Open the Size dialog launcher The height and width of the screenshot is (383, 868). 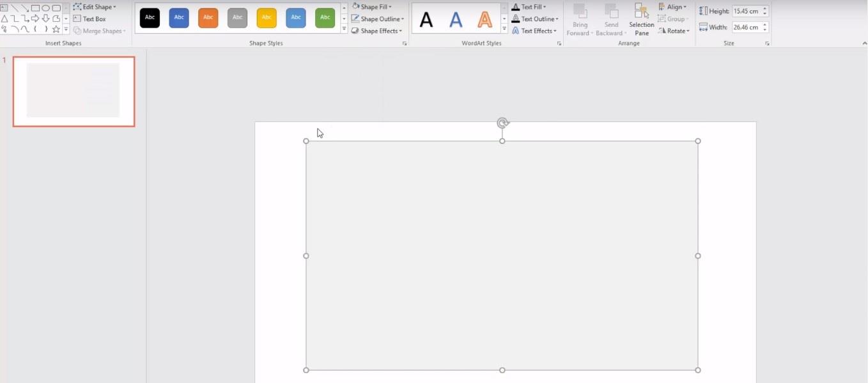[x=767, y=43]
